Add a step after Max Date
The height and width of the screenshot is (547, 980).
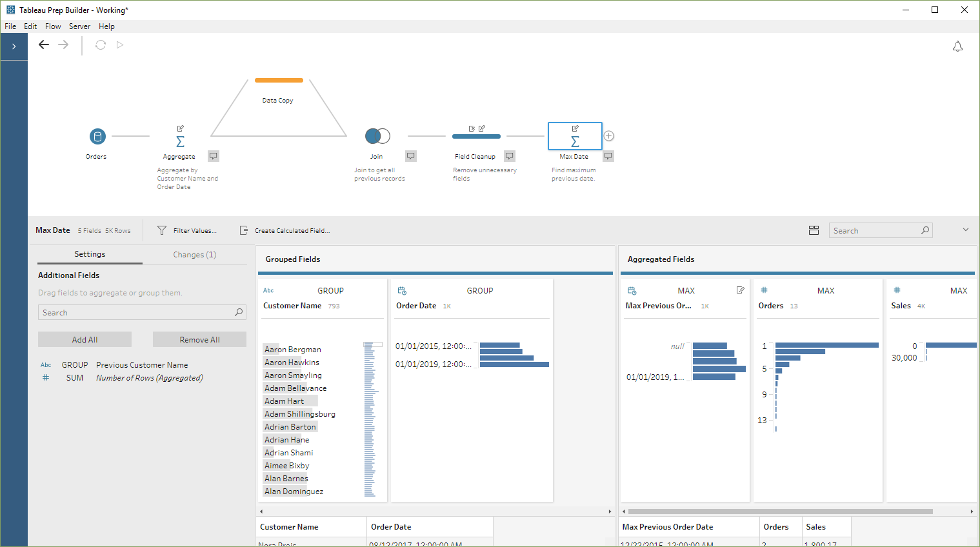tap(608, 136)
